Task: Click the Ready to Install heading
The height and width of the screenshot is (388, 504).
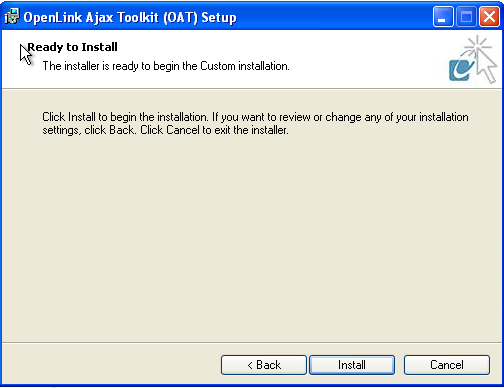Action: coord(72,47)
